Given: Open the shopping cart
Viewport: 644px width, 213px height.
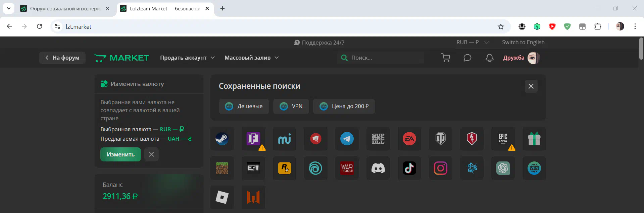Looking at the screenshot, I should 446,58.
